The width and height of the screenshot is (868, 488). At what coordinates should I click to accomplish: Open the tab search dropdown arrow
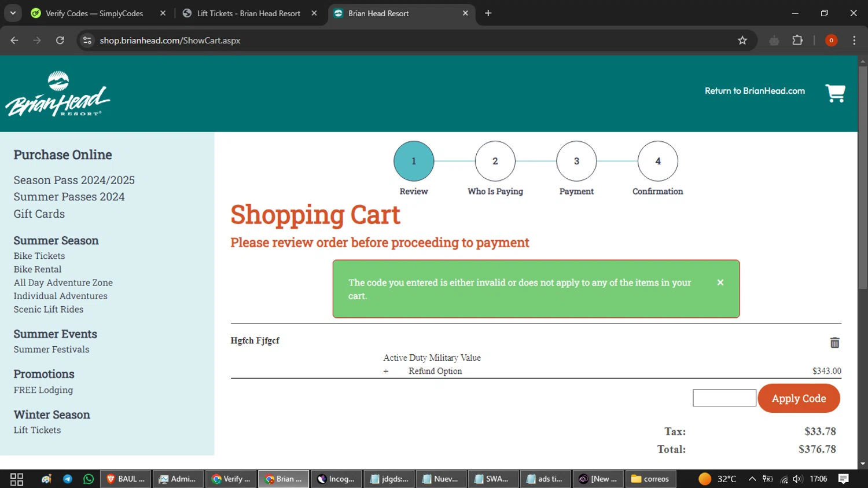point(13,13)
